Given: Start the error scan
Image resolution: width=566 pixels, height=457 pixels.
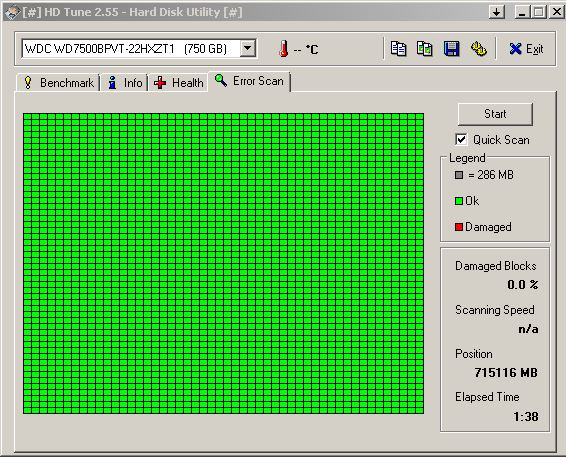Looking at the screenshot, I should (495, 114).
